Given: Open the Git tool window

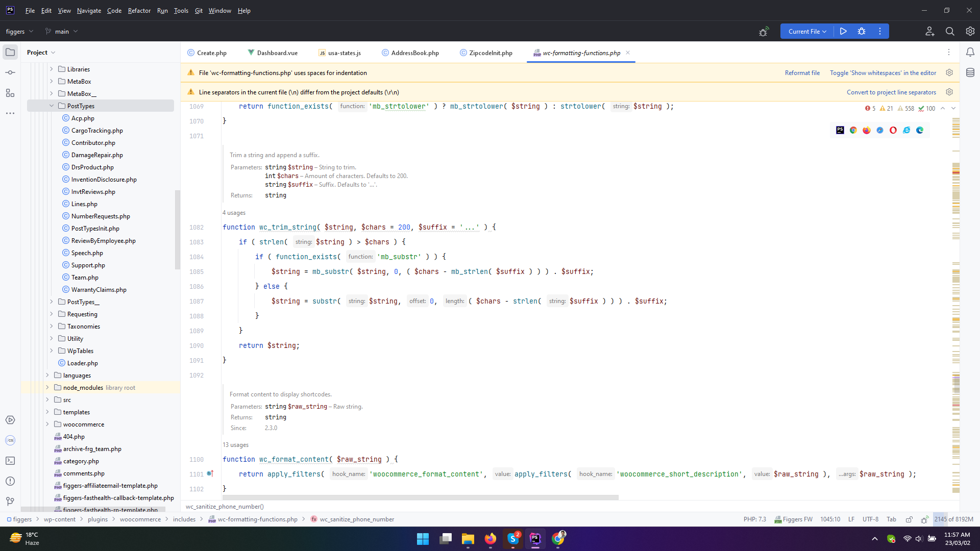Looking at the screenshot, I should coord(10,502).
